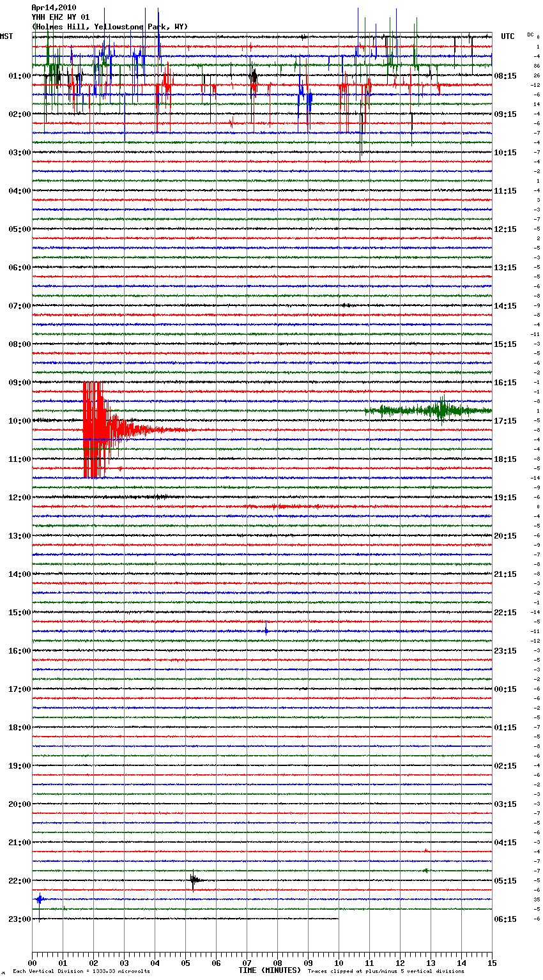Select the 02:00 MST time label
Screen dimensions: 543x980
tap(20, 114)
